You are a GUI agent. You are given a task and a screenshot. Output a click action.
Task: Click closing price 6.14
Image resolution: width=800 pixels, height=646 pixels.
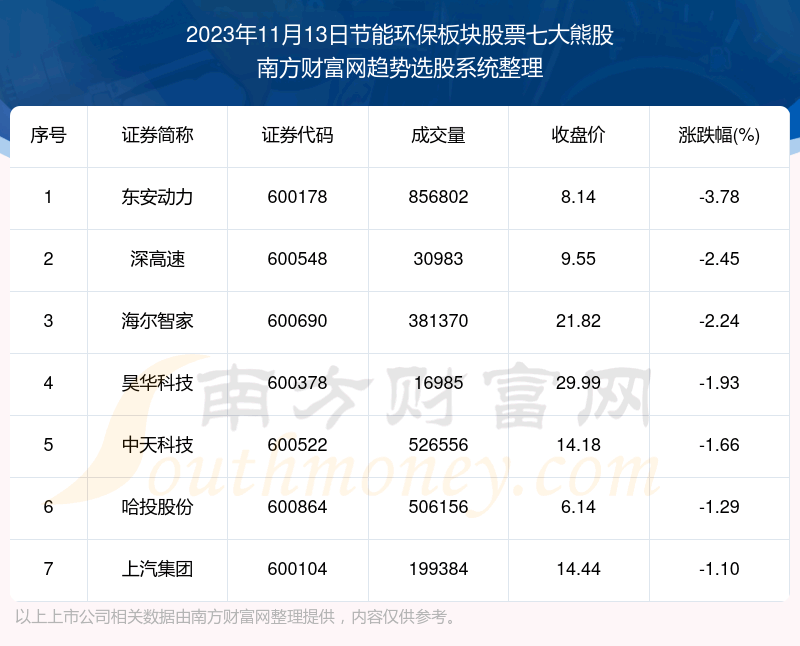tap(579, 507)
